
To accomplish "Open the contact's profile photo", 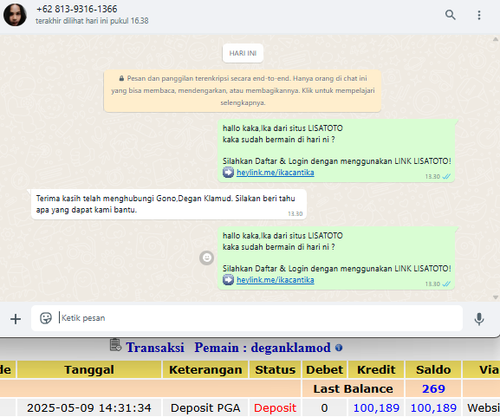I will [15, 15].
